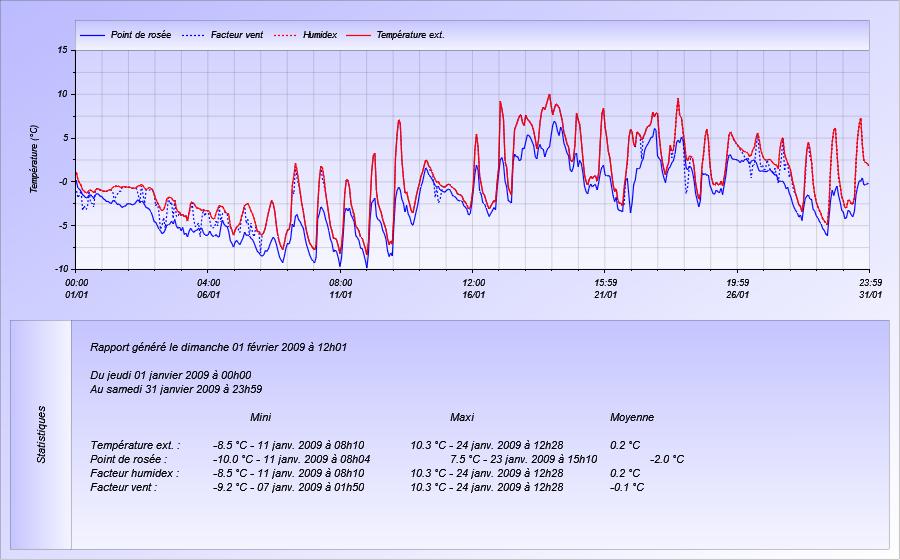Click the solid red Température ext. line sample
The width and height of the screenshot is (900, 560).
tap(358, 35)
